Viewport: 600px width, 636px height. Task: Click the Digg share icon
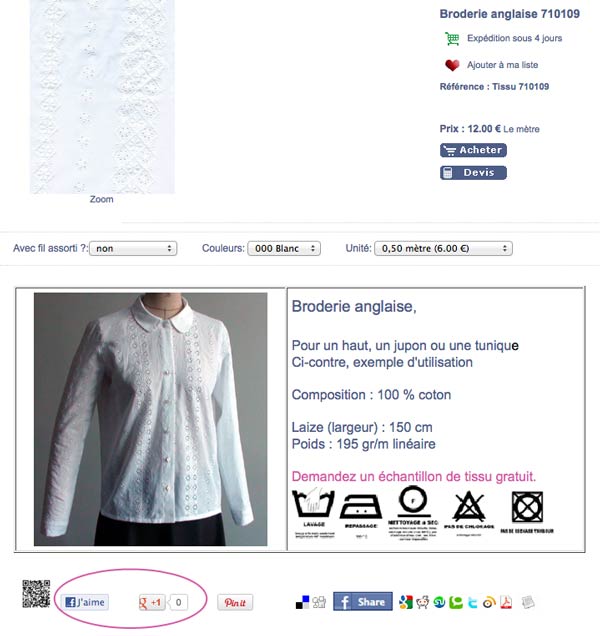319,602
